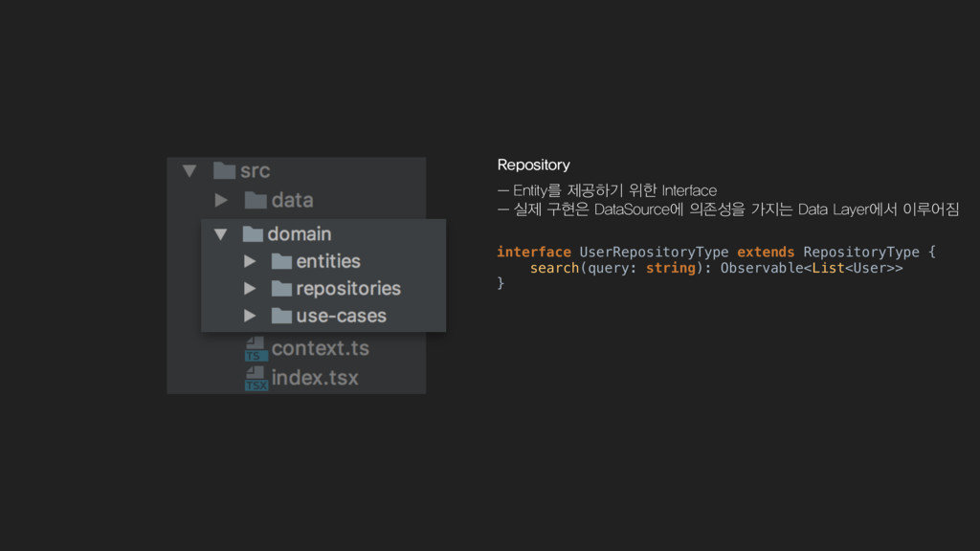The image size is (980, 551).
Task: Click the Repository heading text
Action: pyautogui.click(x=534, y=165)
